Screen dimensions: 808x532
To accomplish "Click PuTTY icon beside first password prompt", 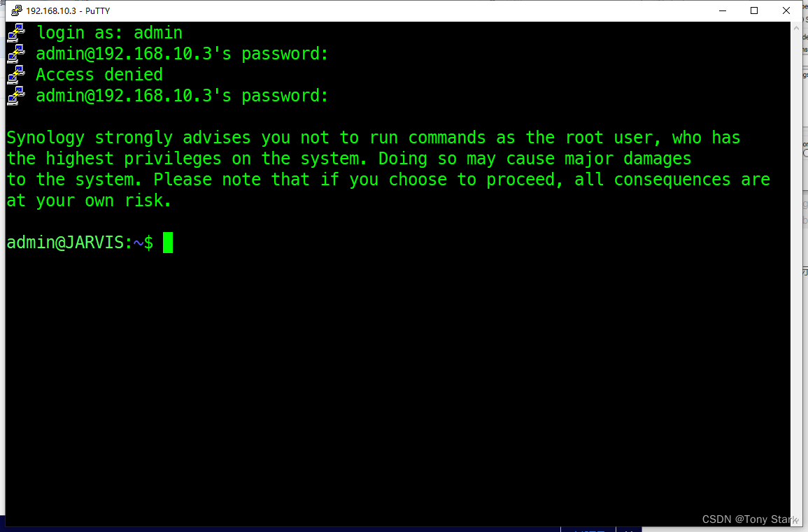I will [x=16, y=54].
